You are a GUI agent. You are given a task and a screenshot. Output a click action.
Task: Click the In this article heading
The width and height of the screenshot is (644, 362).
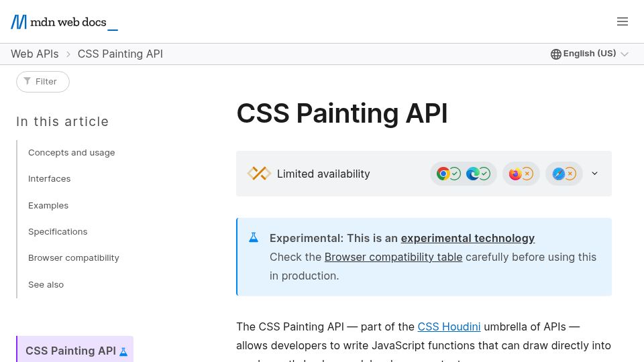point(62,121)
